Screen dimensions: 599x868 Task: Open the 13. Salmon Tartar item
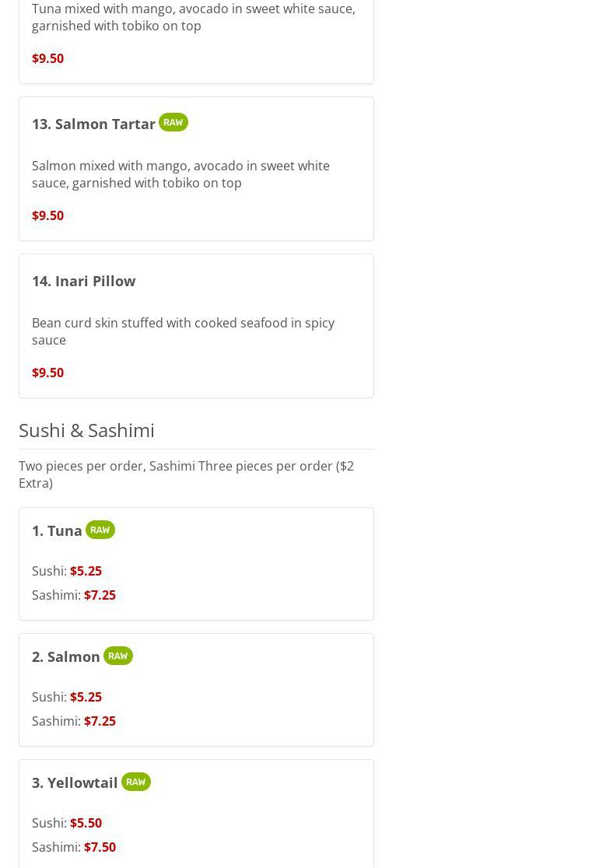click(197, 169)
